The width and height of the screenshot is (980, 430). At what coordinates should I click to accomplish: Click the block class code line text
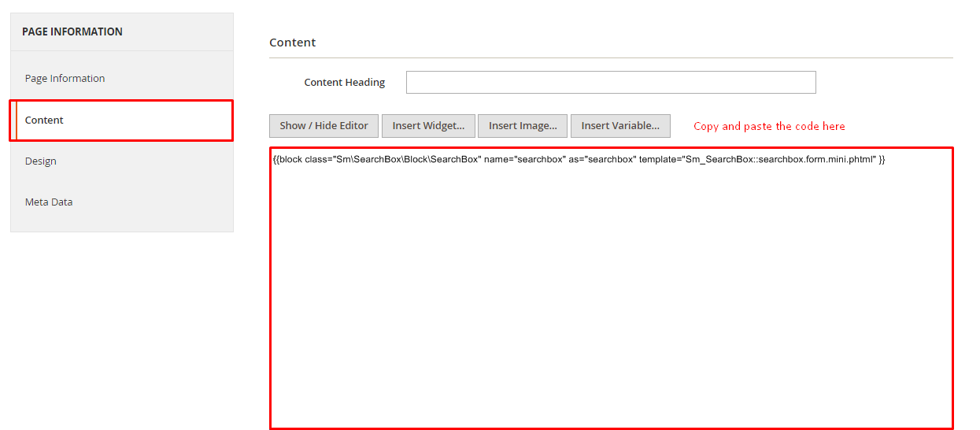[x=579, y=159]
